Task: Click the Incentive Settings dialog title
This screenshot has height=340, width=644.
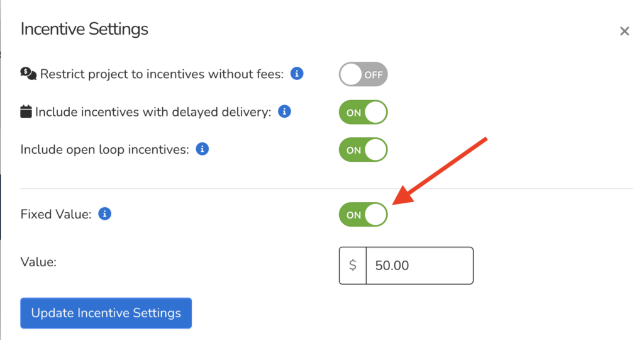Action: pos(84,29)
